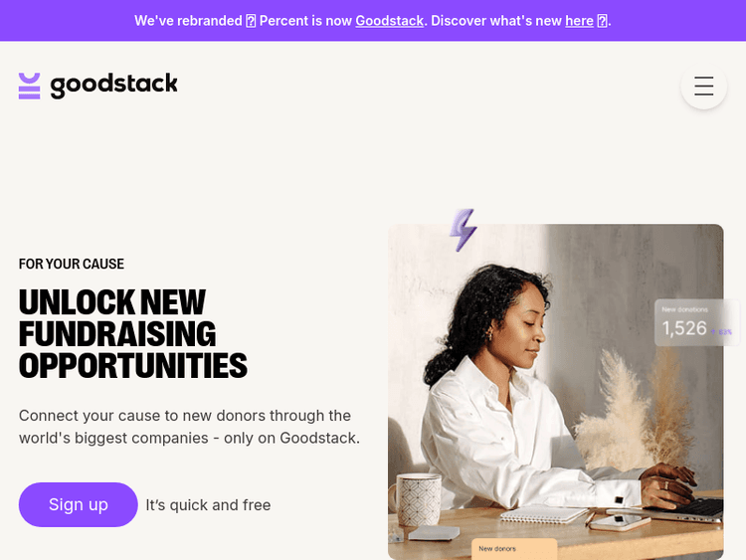Image resolution: width=746 pixels, height=560 pixels.
Task: Open the 'here' link in banner
Action: pos(579,21)
